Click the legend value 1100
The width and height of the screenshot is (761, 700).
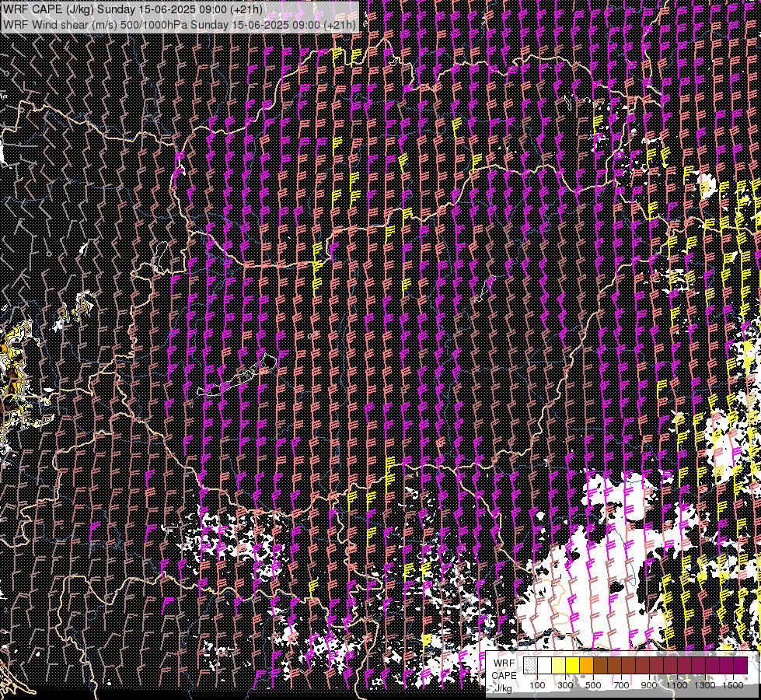click(676, 685)
